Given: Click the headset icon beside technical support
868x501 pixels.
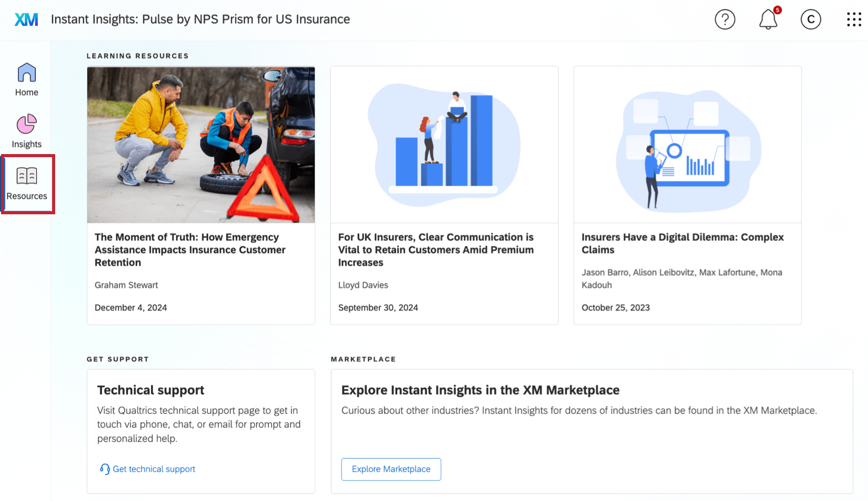Looking at the screenshot, I should [105, 469].
